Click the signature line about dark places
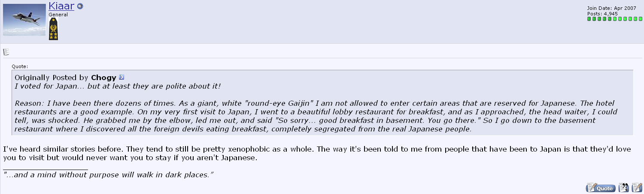The image size is (644, 194). [x=108, y=175]
